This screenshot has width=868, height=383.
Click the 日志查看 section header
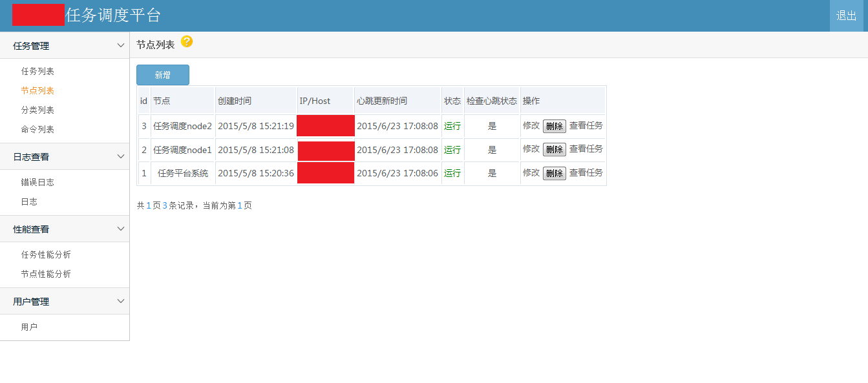[x=65, y=156]
